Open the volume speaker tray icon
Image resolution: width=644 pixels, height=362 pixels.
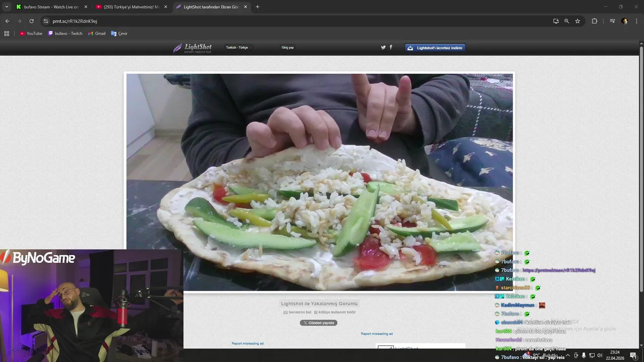coord(600,355)
